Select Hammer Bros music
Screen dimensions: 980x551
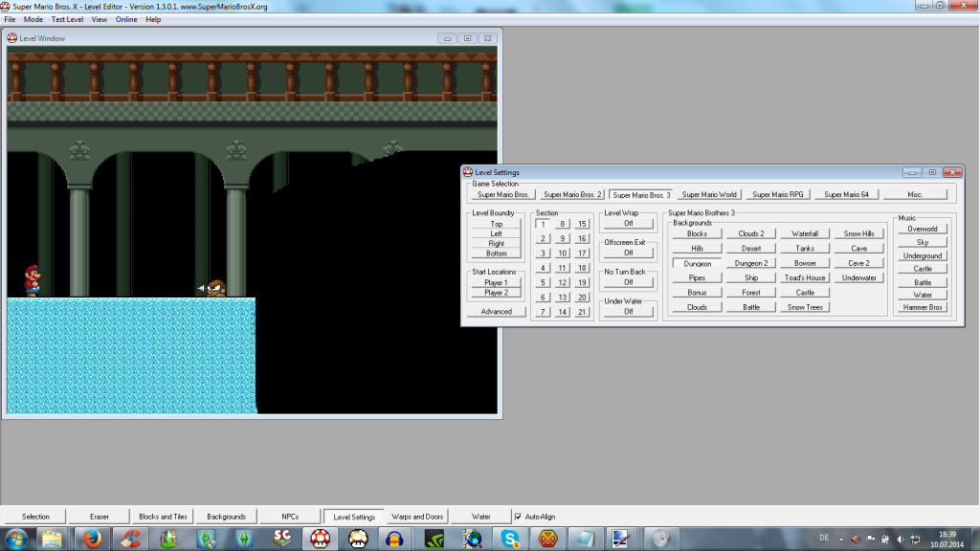pyautogui.click(x=923, y=307)
